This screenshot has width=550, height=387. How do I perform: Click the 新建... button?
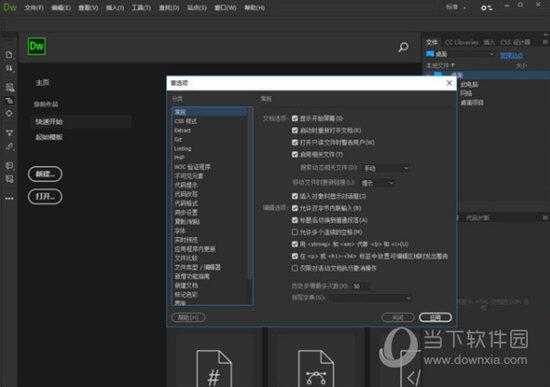45,174
